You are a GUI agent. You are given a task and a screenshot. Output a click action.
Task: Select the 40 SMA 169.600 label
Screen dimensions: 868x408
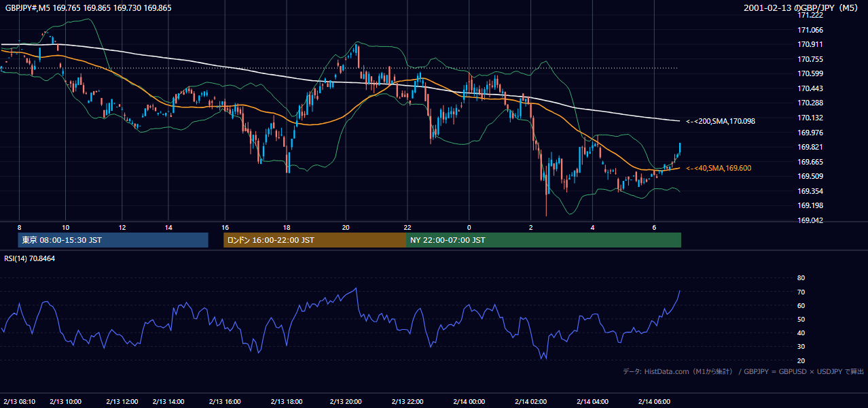(719, 168)
